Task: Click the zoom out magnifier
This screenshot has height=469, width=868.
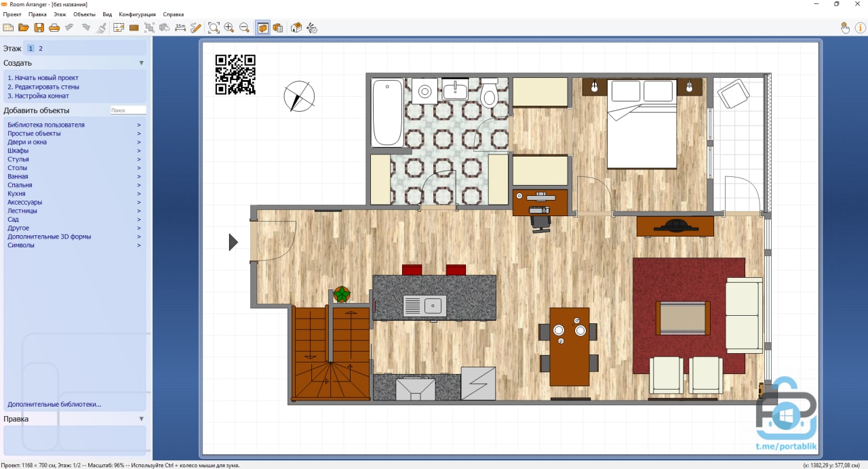Action: pyautogui.click(x=245, y=28)
